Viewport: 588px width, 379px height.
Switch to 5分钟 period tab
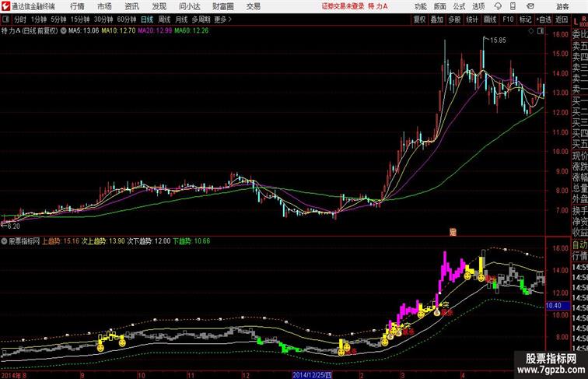click(x=58, y=19)
